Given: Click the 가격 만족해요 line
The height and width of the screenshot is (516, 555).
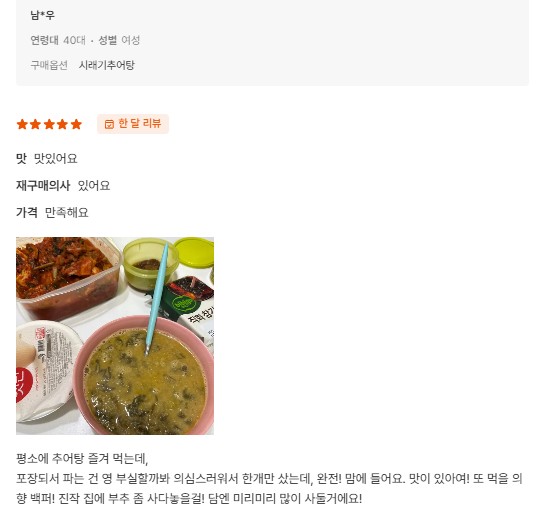Looking at the screenshot, I should coord(52,212).
